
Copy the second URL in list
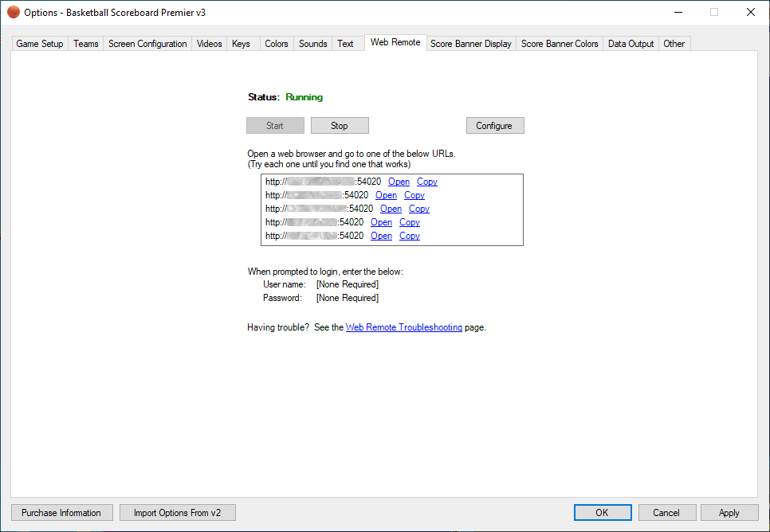click(414, 195)
